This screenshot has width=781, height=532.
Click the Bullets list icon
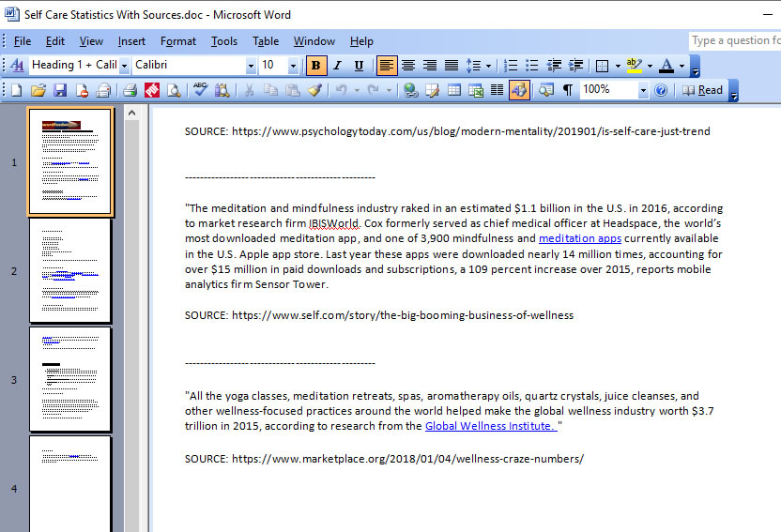pyautogui.click(x=532, y=65)
